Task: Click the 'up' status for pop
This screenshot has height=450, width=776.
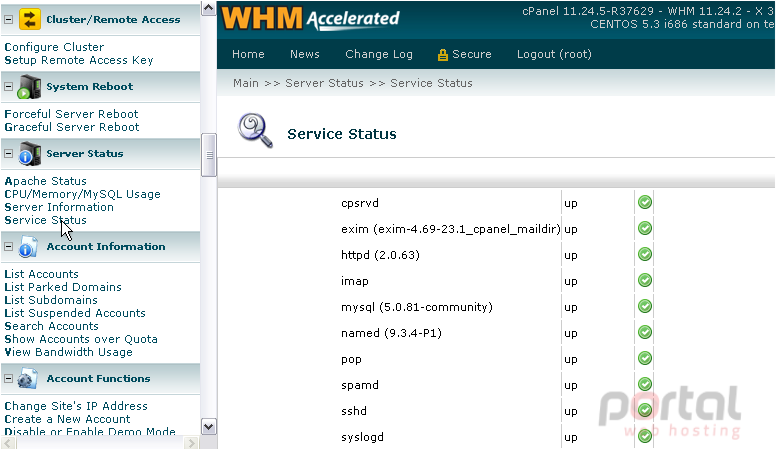Action: coord(571,360)
